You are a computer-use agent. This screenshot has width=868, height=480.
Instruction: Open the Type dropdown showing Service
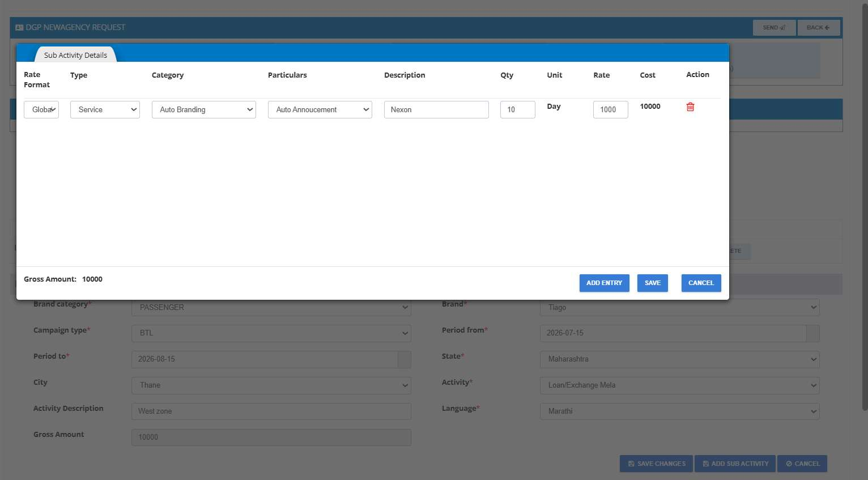(105, 109)
